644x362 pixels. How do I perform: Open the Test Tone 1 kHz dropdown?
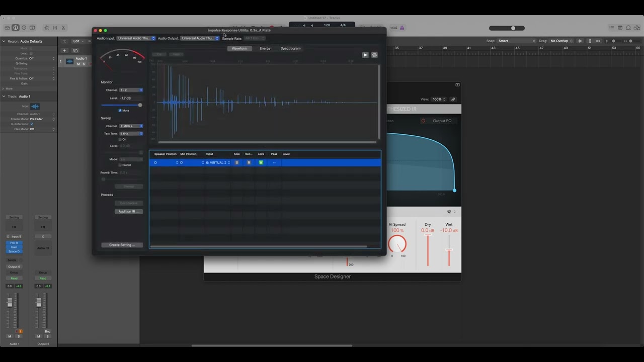(131, 134)
